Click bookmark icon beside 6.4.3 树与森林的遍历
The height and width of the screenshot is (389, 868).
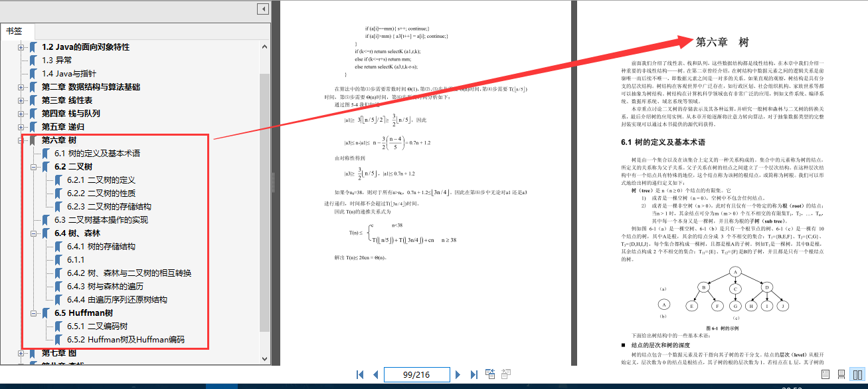58,287
